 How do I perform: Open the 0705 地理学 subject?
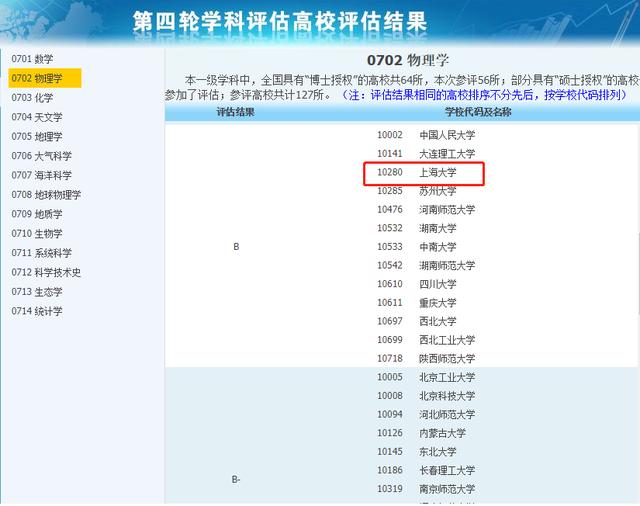[x=37, y=136]
